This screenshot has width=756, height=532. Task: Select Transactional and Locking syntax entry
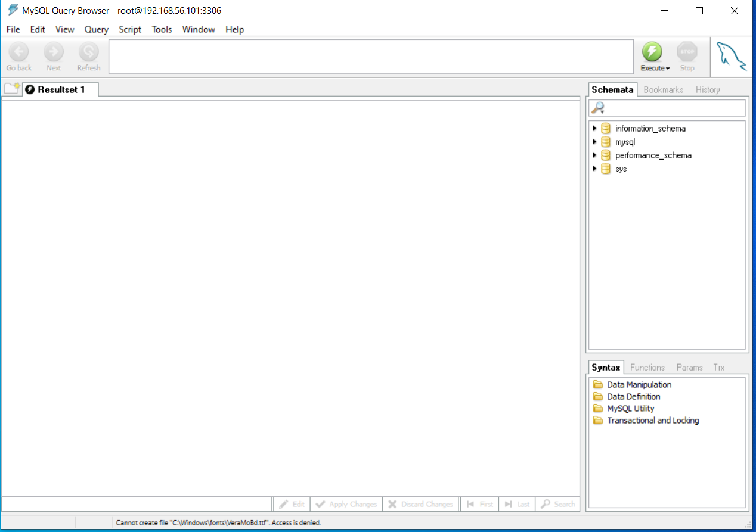click(x=653, y=421)
